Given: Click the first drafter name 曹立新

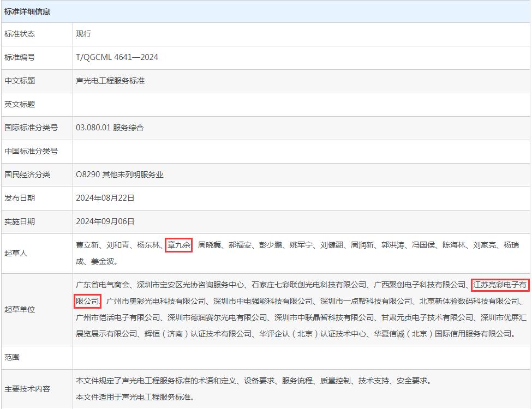Looking at the screenshot, I should coord(87,245).
